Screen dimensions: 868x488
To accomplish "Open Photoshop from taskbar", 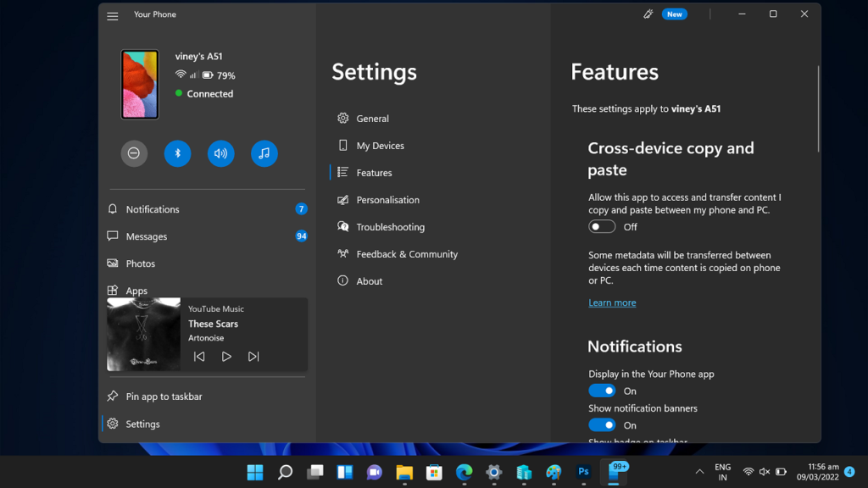I will pyautogui.click(x=583, y=472).
